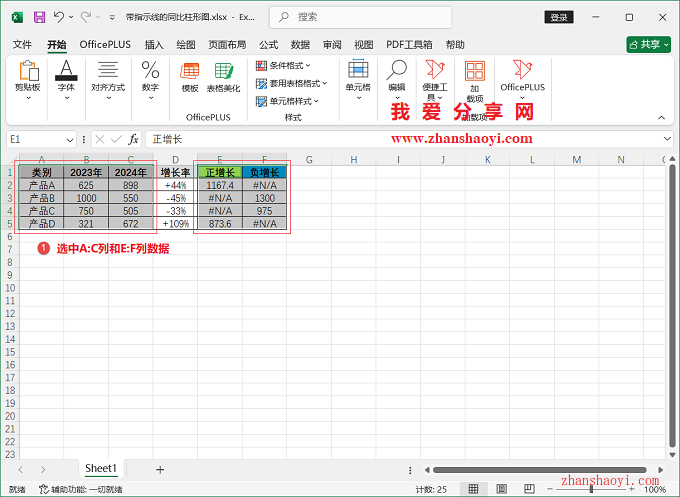680x497 pixels.
Task: Open the 剪贴板 clipboard group
Action: click(27, 77)
